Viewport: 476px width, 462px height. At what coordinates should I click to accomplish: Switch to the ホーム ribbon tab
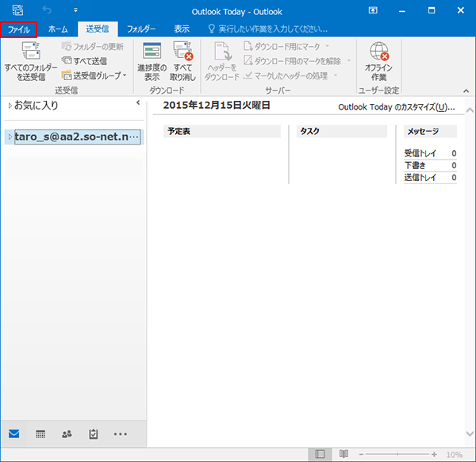pyautogui.click(x=58, y=29)
